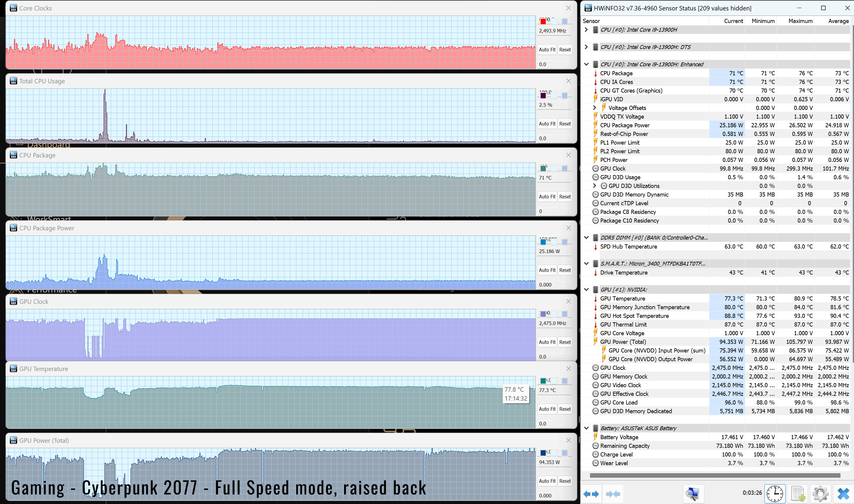Screen dimensions: 854x504
Task: Close the GPU Temperature graph window
Action: point(568,368)
